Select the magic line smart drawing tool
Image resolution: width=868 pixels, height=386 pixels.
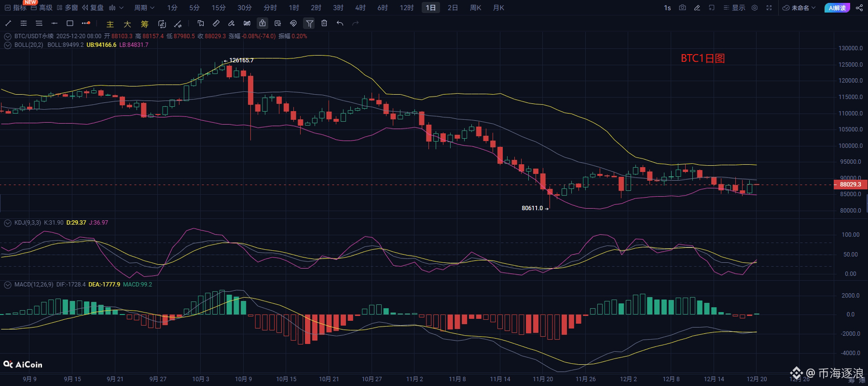pos(178,24)
